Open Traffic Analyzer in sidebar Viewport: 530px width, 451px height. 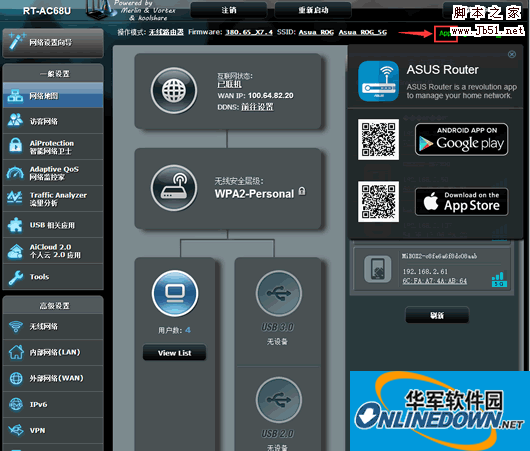(53, 199)
